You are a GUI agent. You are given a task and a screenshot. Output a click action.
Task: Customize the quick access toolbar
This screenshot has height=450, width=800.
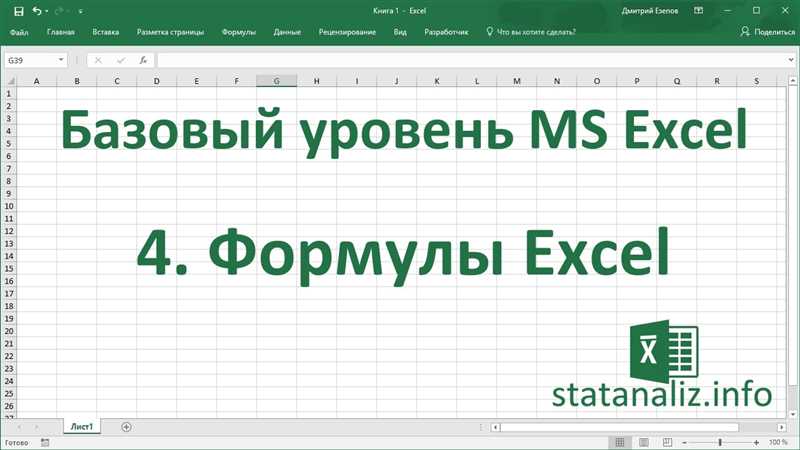[x=81, y=11]
